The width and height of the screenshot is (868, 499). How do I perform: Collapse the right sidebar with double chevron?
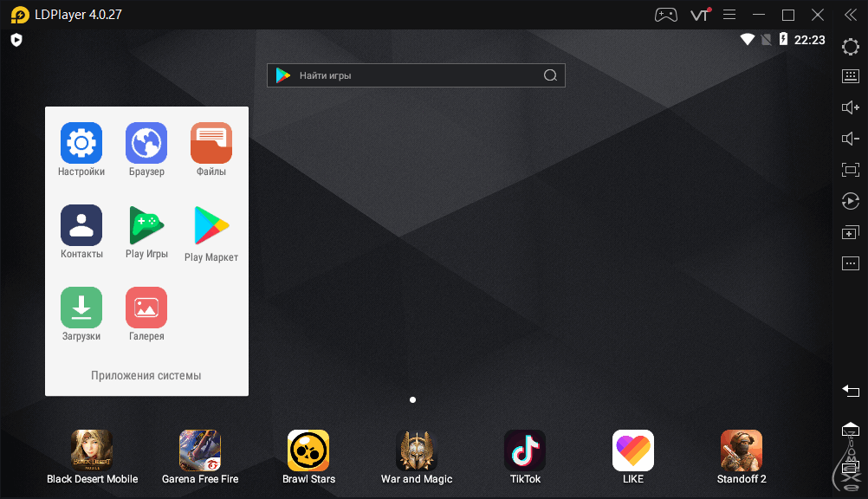[x=851, y=15]
